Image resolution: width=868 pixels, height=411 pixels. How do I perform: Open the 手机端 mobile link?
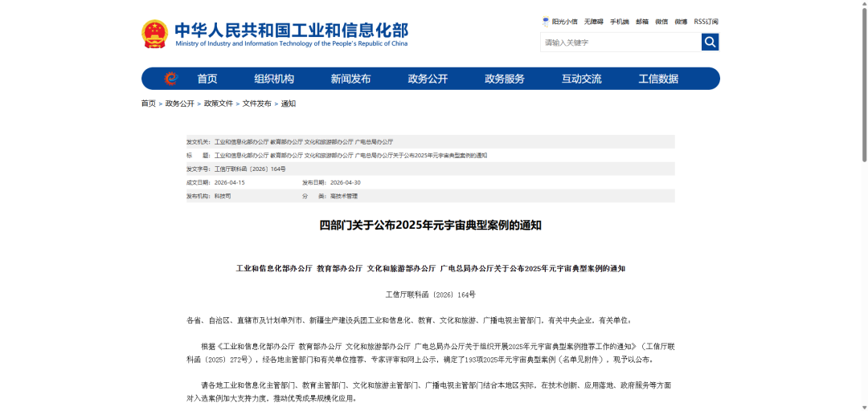tap(620, 22)
